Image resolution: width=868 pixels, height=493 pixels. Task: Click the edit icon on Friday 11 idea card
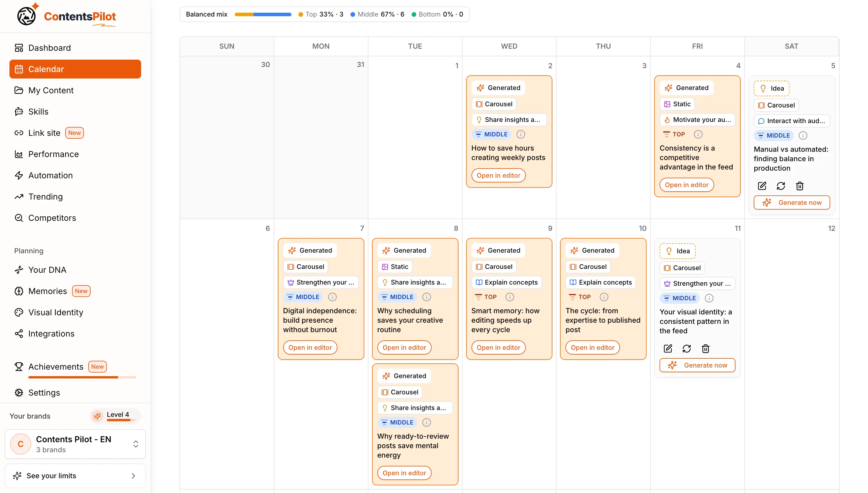[x=668, y=348]
